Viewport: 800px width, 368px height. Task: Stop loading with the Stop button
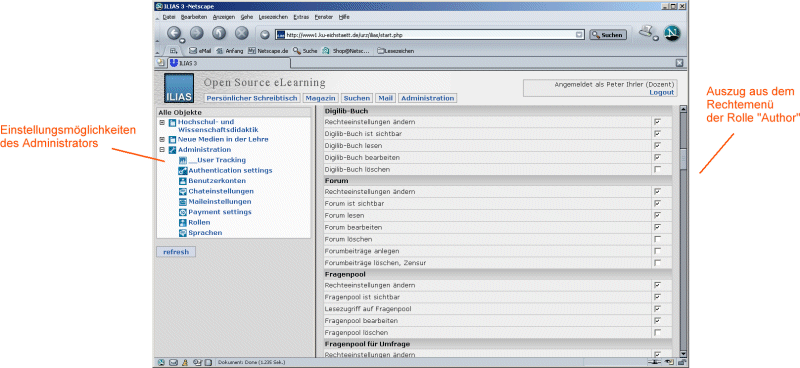[x=241, y=34]
